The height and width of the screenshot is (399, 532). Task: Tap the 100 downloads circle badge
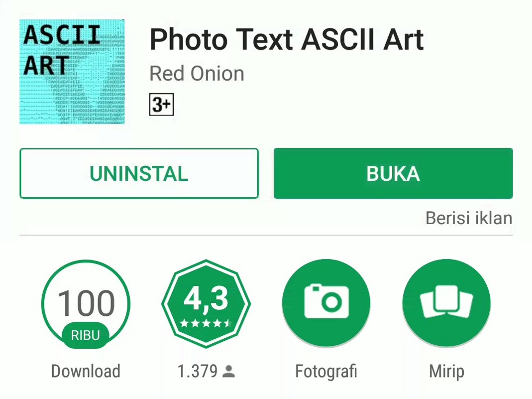coord(86,304)
